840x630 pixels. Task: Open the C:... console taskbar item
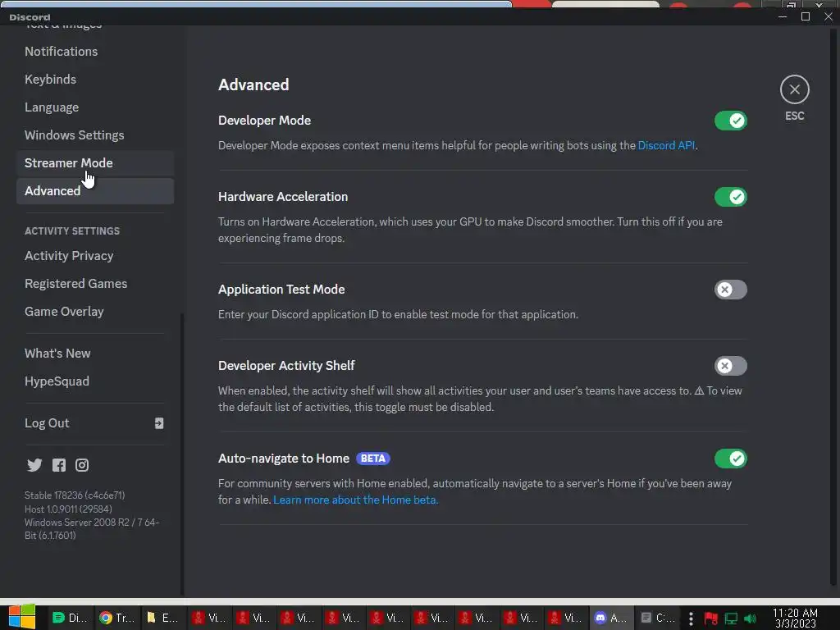click(x=659, y=618)
